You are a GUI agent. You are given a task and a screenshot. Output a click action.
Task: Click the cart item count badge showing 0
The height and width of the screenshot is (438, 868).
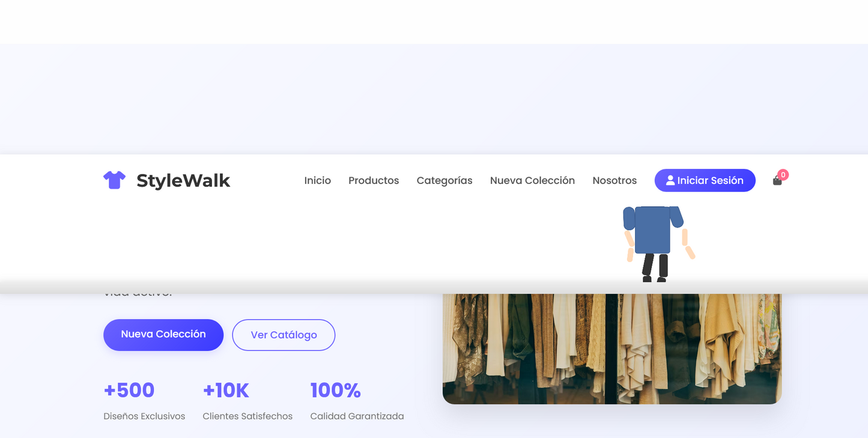[x=783, y=175]
